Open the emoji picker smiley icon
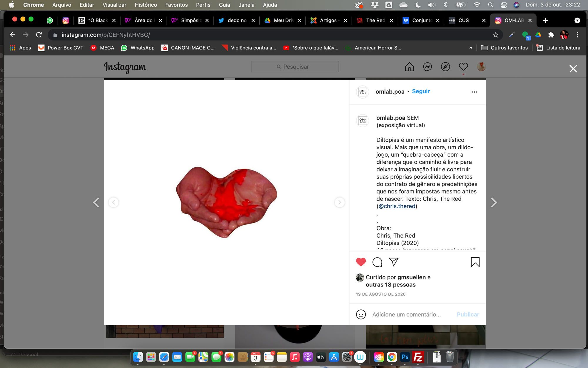This screenshot has height=368, width=588. click(x=361, y=314)
